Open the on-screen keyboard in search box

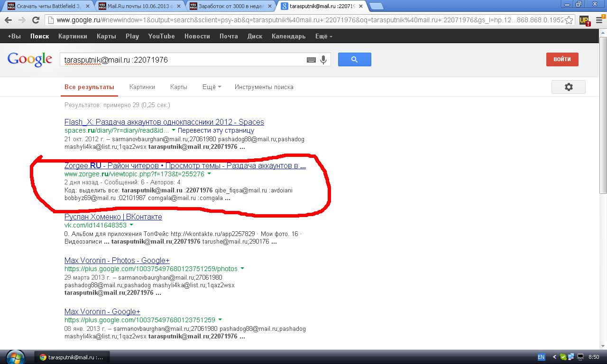click(x=311, y=60)
